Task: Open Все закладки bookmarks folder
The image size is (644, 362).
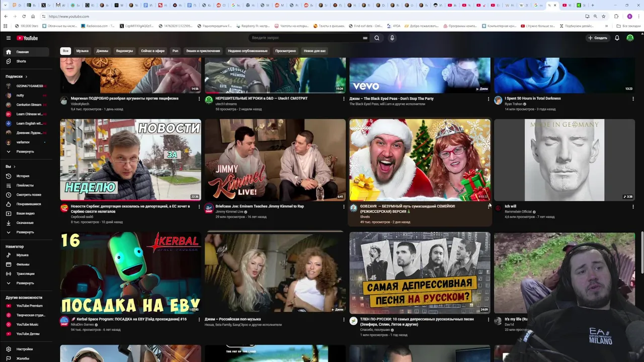Action: tap(629, 26)
